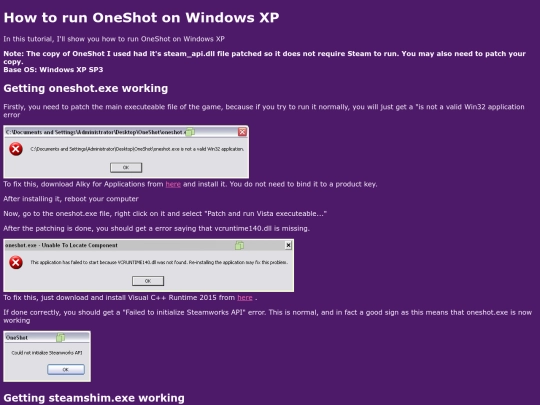Click OK in the 'Unable To Locate Component' dialog
The height and width of the screenshot is (405, 540).
tap(148, 281)
